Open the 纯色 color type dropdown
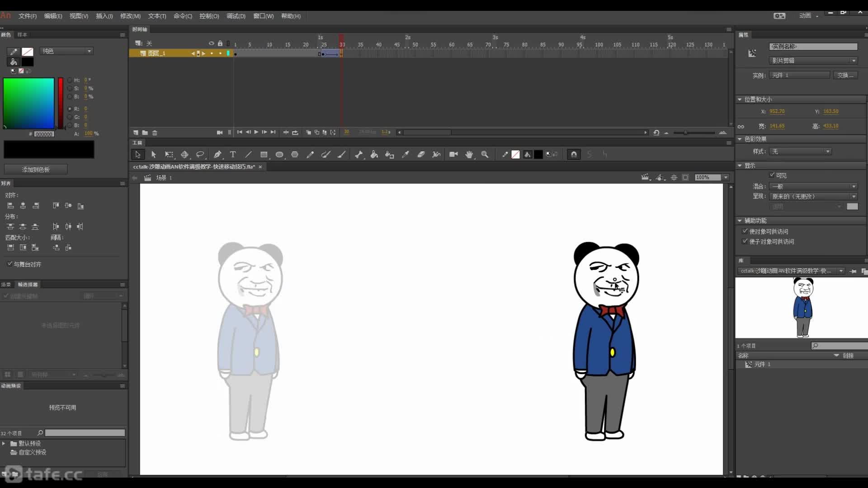 pyautogui.click(x=66, y=51)
